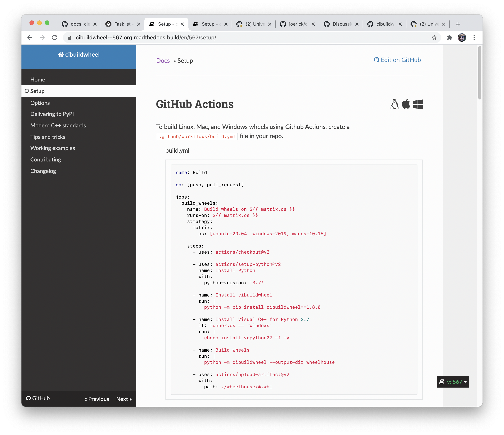Open Edit on GitHub link
The width and height of the screenshot is (504, 435).
tap(398, 60)
